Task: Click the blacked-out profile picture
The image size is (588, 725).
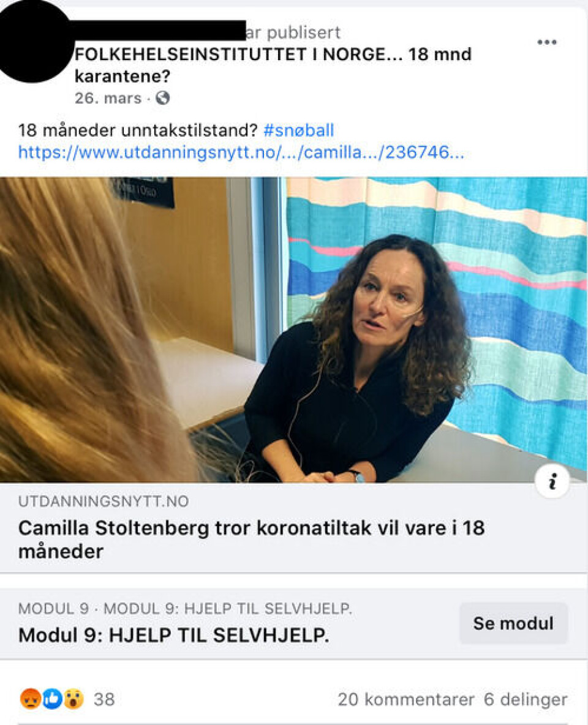Action: (x=33, y=42)
